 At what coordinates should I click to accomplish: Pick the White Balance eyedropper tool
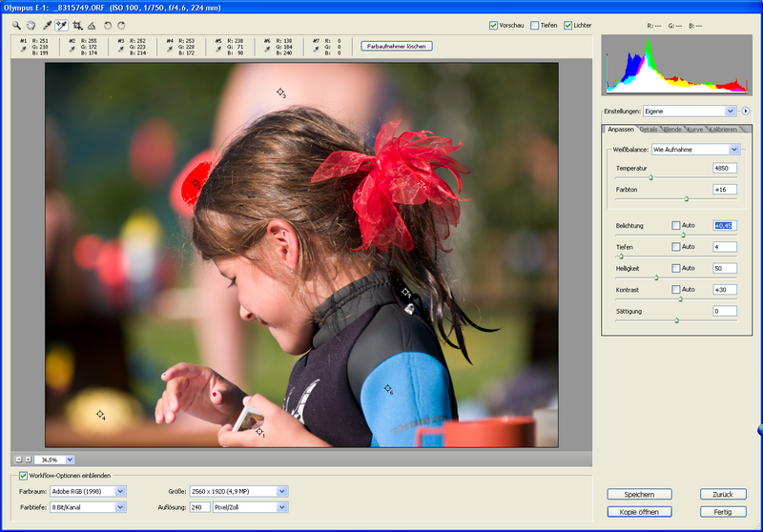pyautogui.click(x=47, y=25)
